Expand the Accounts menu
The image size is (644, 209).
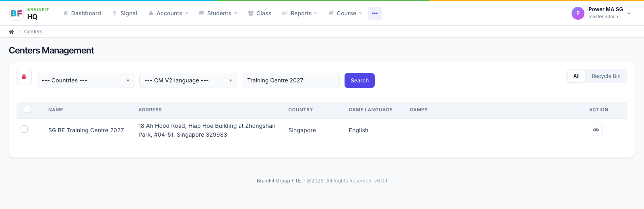(x=168, y=13)
